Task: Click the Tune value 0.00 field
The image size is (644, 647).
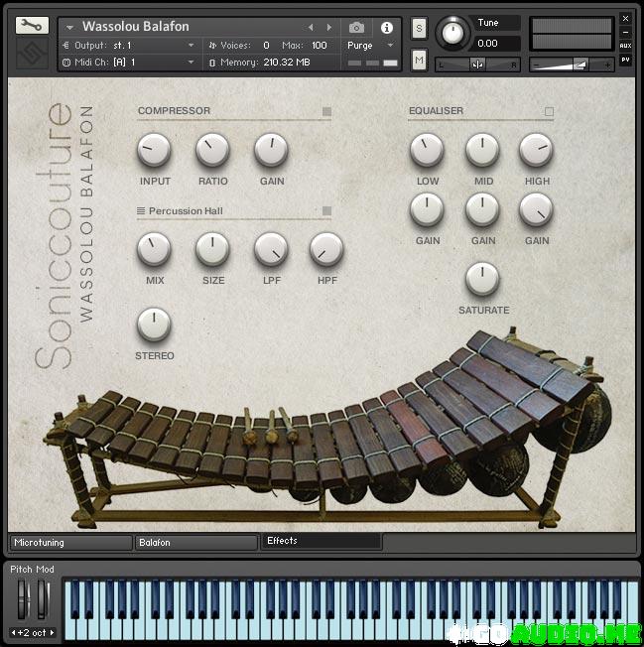Action: (494, 44)
